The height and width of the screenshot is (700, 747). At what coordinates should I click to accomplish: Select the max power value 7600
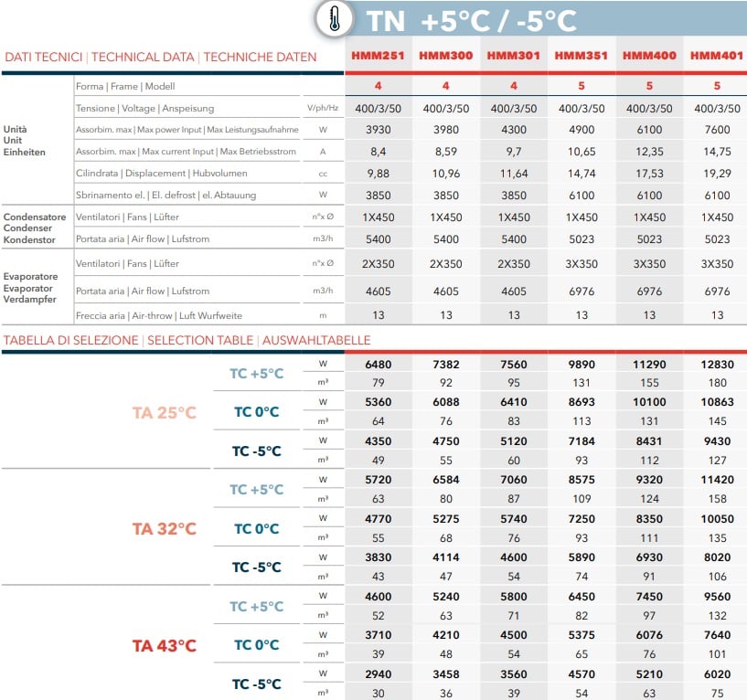coord(717,130)
